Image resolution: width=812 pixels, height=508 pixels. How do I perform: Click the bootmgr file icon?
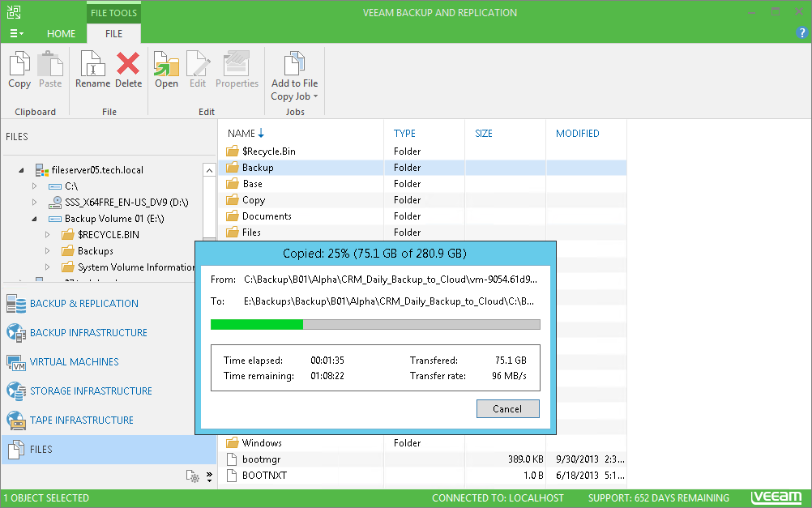tap(232, 459)
